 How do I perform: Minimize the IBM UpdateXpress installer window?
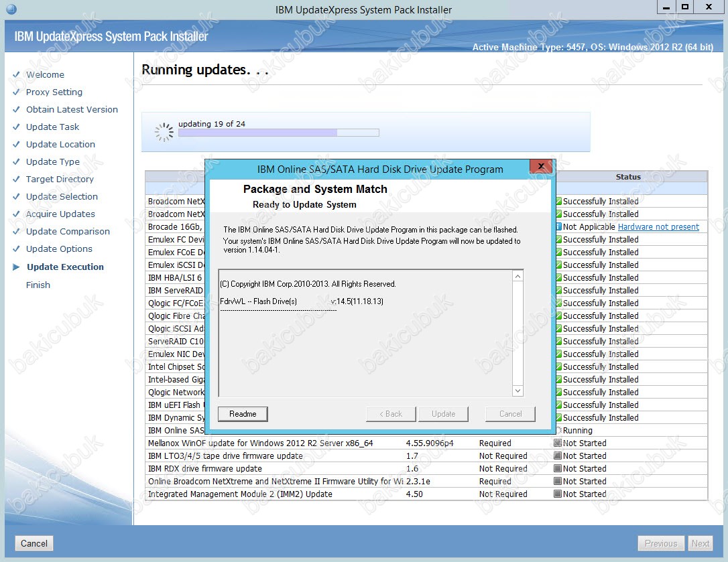pyautogui.click(x=666, y=7)
